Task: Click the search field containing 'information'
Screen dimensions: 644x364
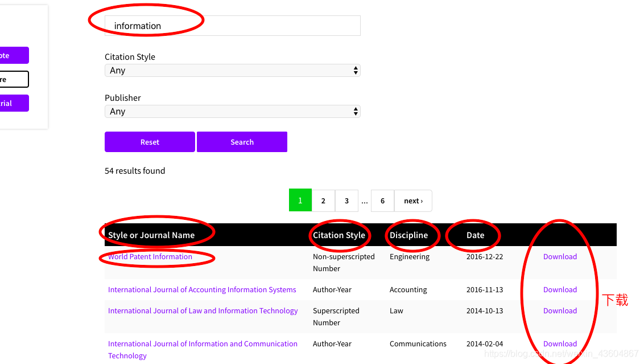Action: click(x=233, y=26)
